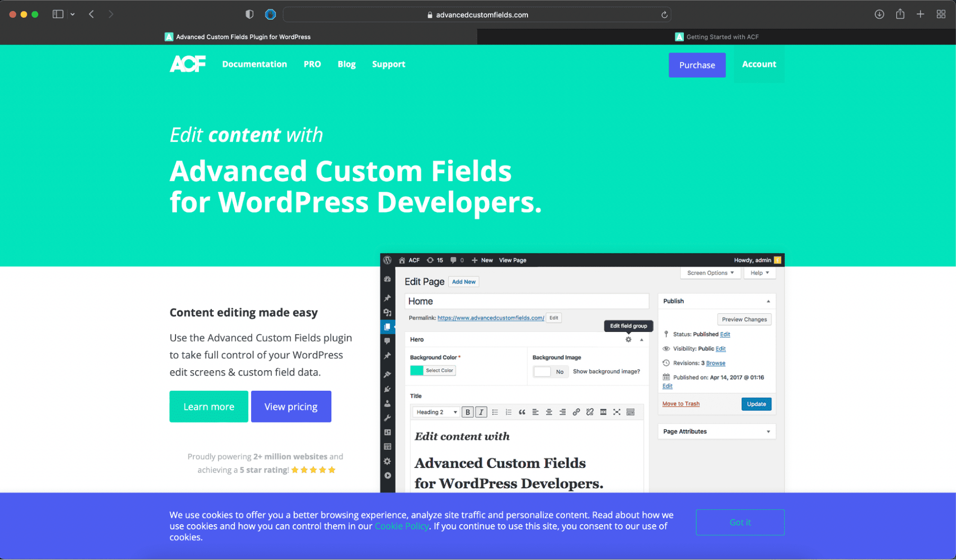
Task: Click the insert link icon
Action: pos(576,412)
